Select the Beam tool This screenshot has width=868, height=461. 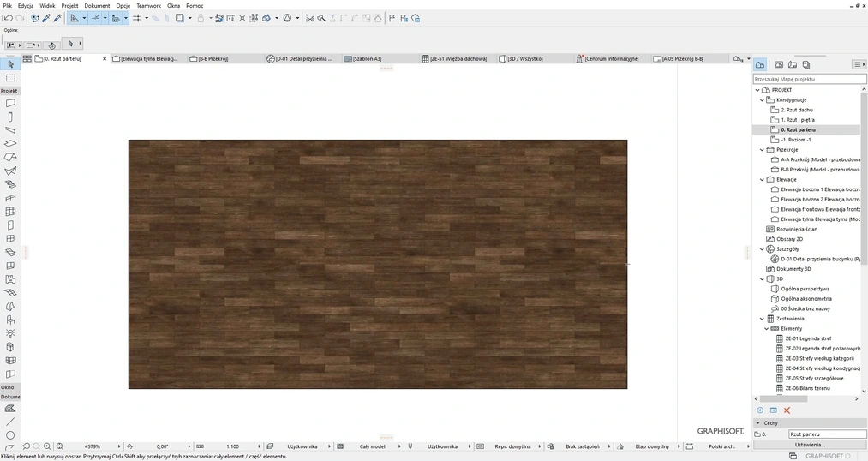[10, 130]
